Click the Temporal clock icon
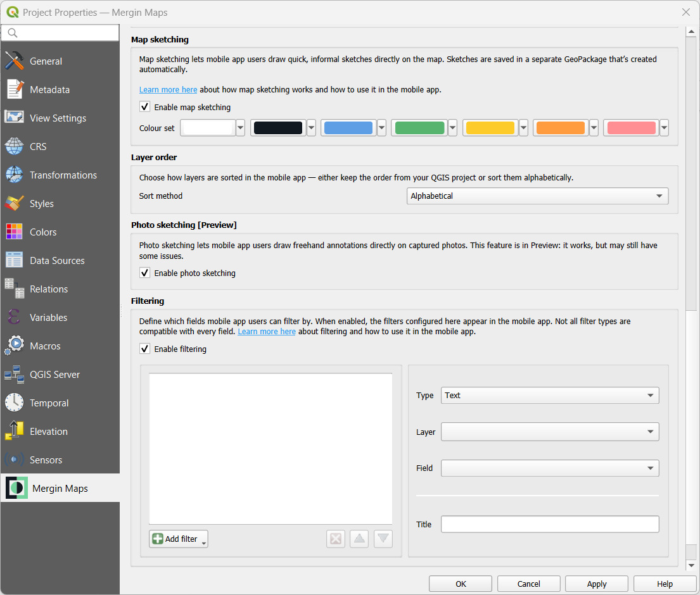The image size is (700, 595). (x=14, y=403)
